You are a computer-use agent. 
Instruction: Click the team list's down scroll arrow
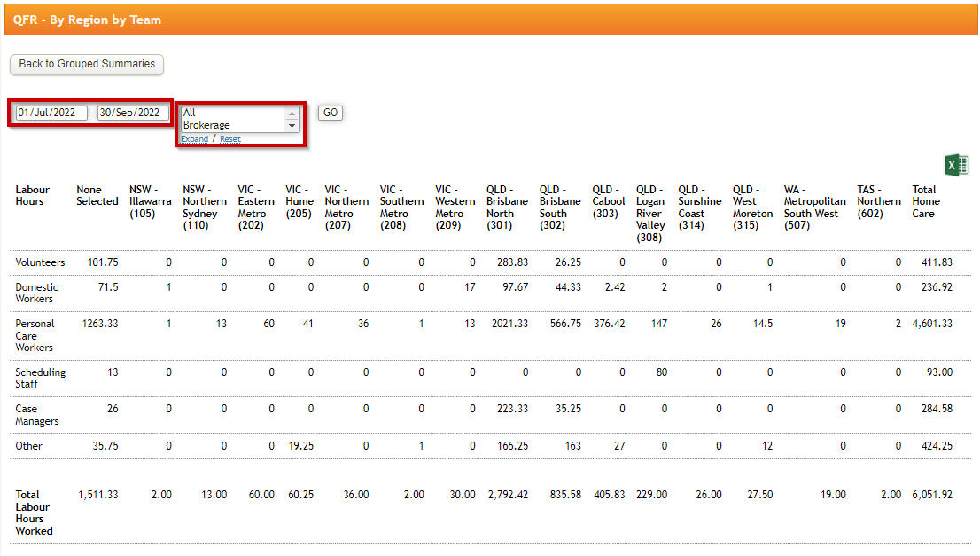[x=292, y=125]
